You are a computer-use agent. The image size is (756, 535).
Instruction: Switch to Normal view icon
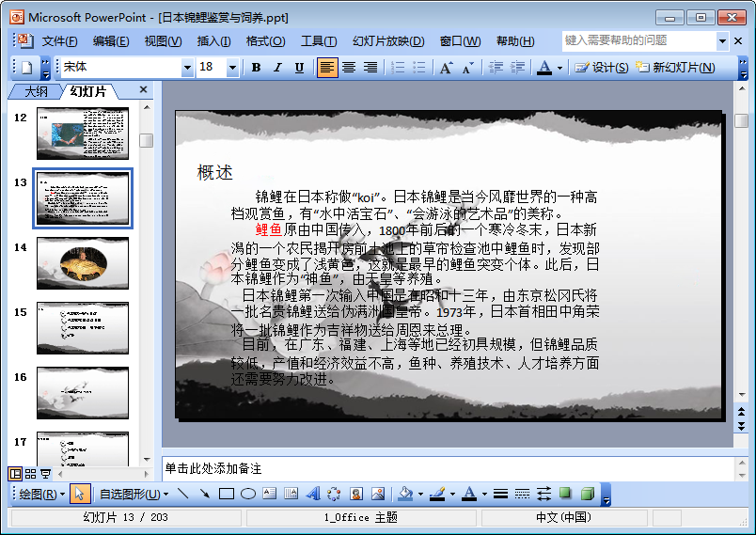coord(15,474)
